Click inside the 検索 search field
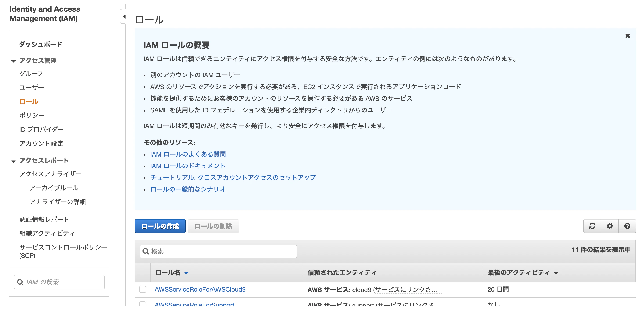The image size is (644, 310). (x=218, y=252)
